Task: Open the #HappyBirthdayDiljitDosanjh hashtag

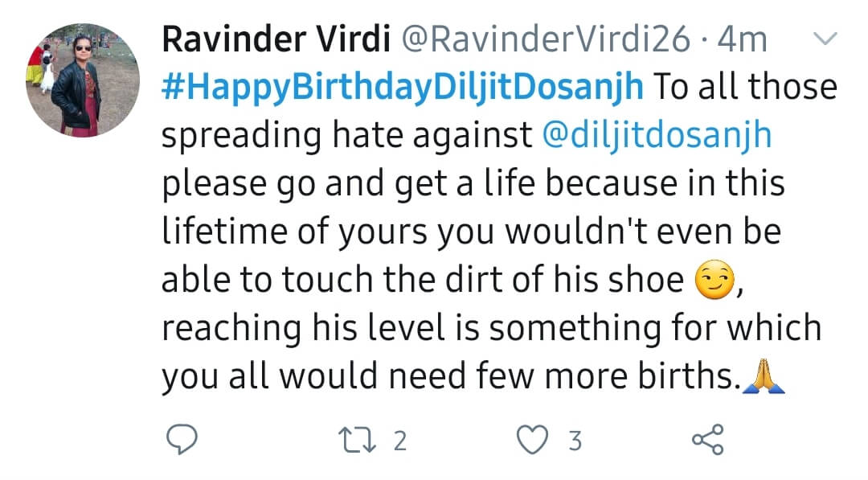Action: tap(402, 87)
